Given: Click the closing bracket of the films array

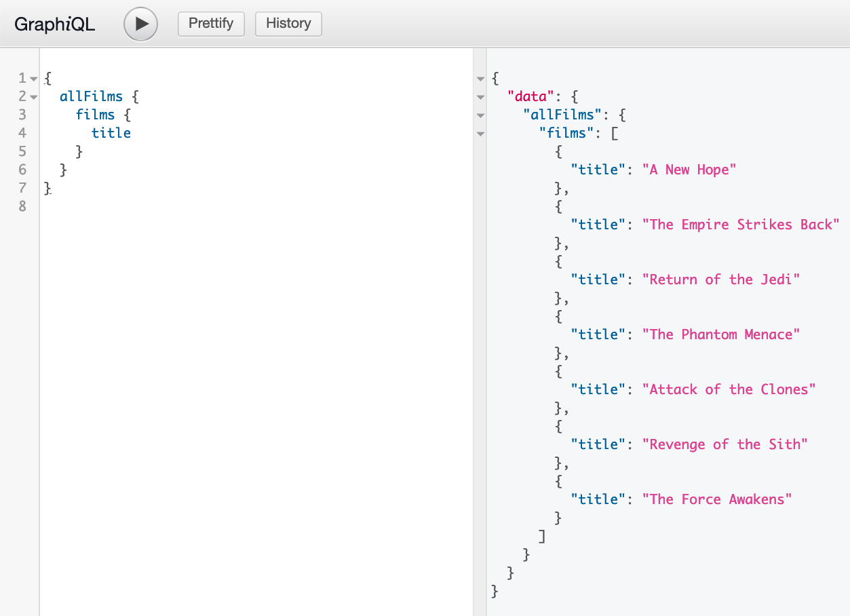Looking at the screenshot, I should 542,536.
